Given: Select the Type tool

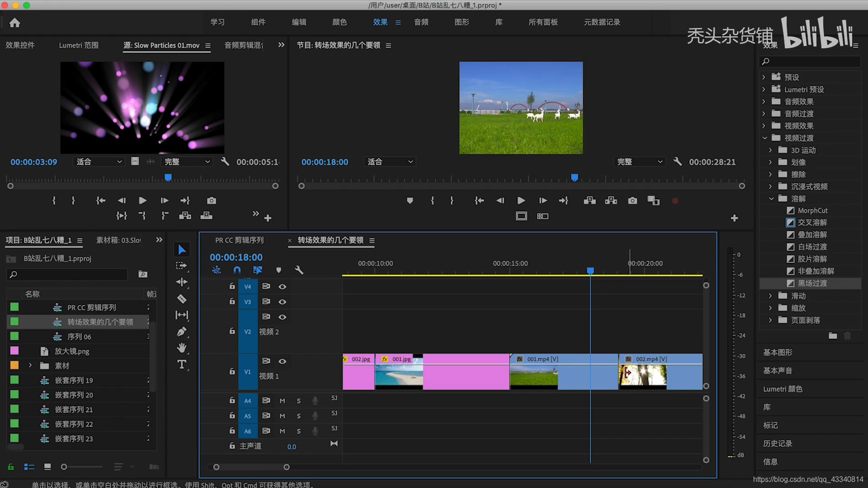Looking at the screenshot, I should (x=182, y=364).
